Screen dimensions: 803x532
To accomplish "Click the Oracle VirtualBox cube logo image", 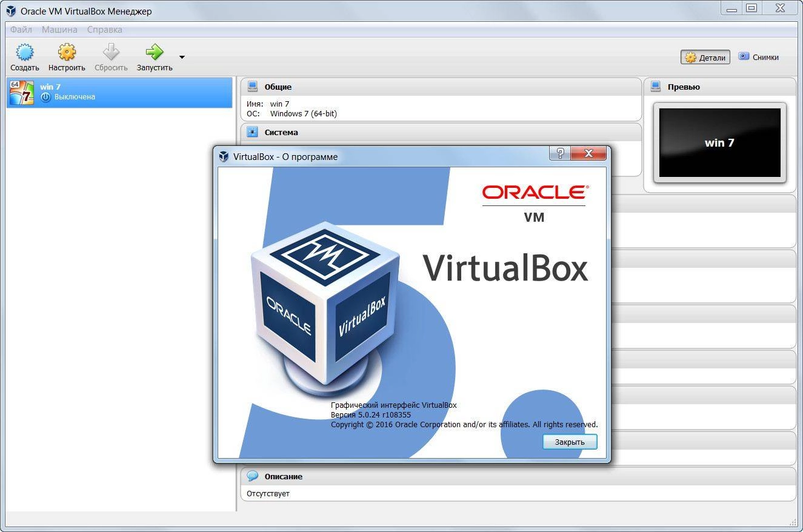I will pyautogui.click(x=325, y=308).
